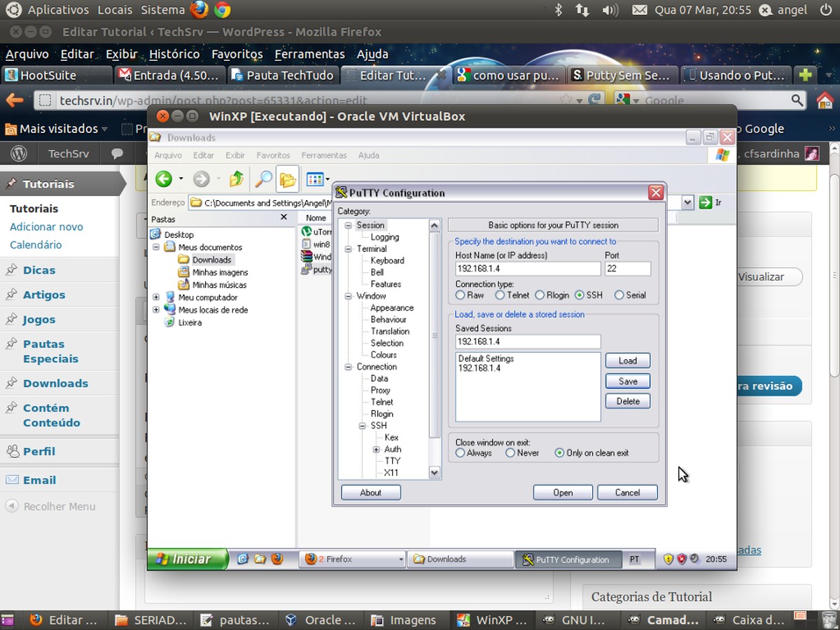Switch to the Pauta TechTudo tab
The width and height of the screenshot is (840, 630).
pos(283,75)
